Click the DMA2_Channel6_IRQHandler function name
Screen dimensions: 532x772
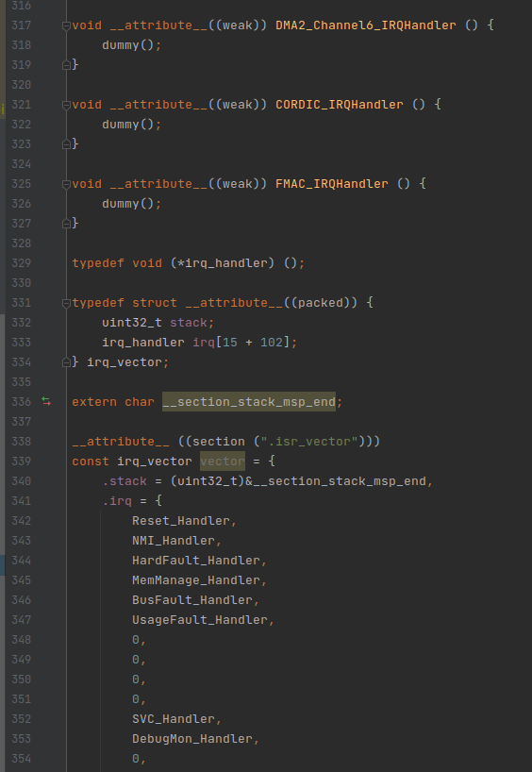(x=366, y=25)
